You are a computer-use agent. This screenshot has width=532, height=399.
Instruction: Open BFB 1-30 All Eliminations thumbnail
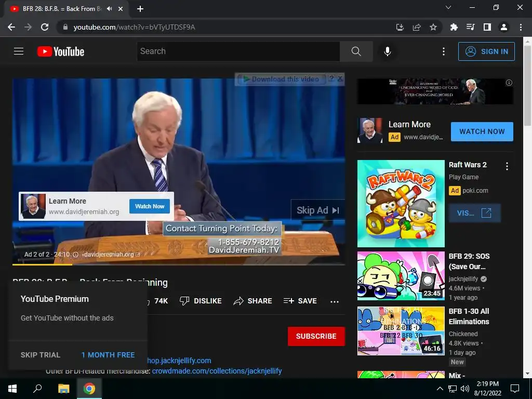401,331
